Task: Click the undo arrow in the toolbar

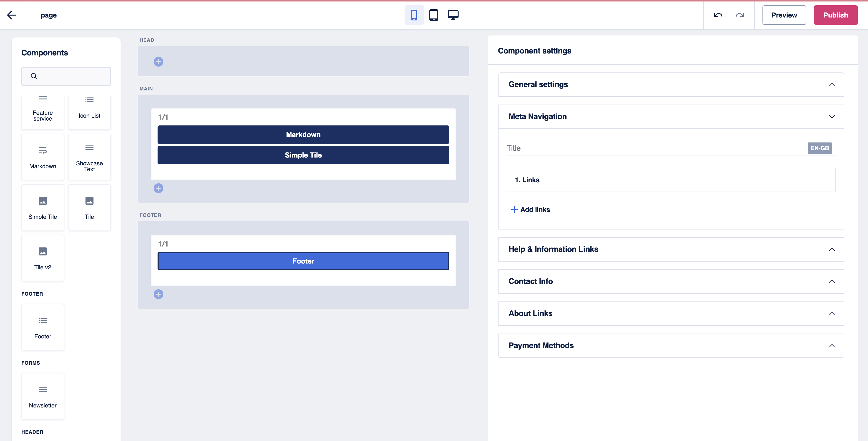Action: (x=718, y=15)
